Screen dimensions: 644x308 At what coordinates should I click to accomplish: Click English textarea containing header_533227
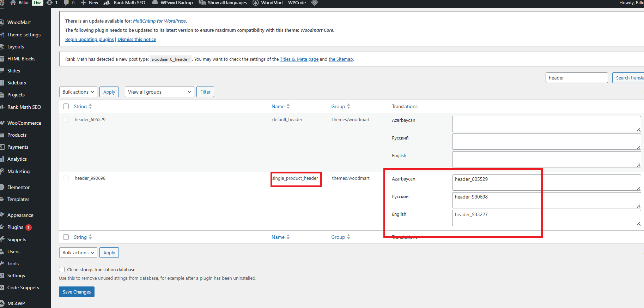click(x=546, y=218)
